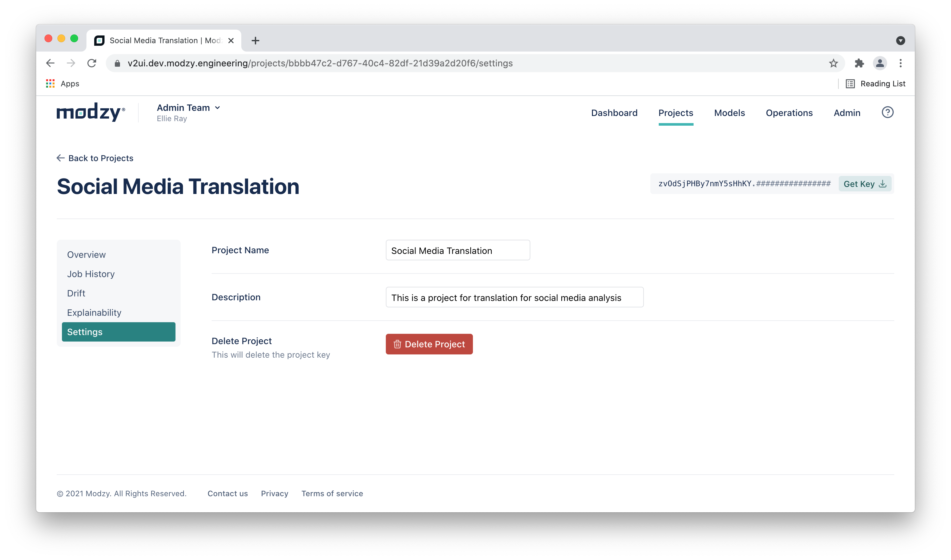Open the browser extensions puzzle icon
This screenshot has height=560, width=951.
(859, 63)
